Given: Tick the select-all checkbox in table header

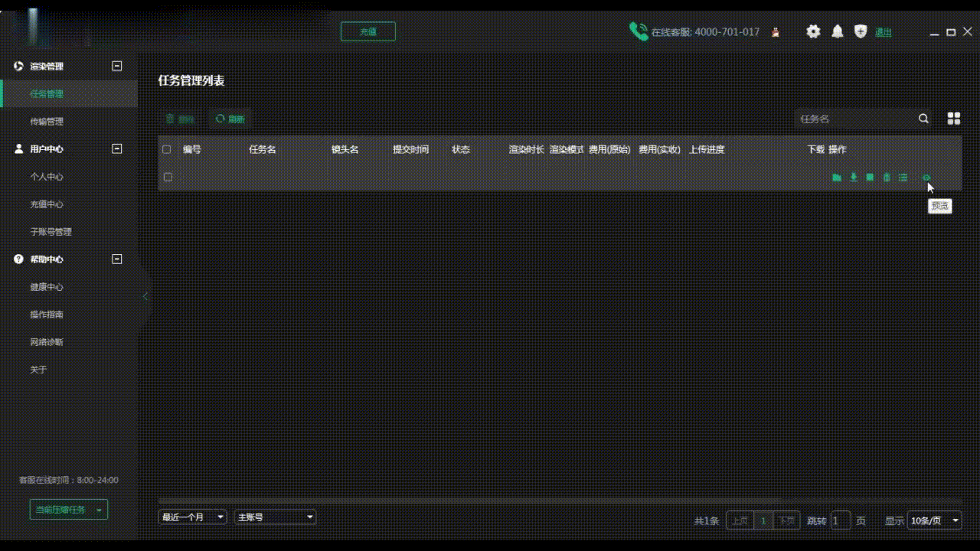Looking at the screenshot, I should 167,150.
